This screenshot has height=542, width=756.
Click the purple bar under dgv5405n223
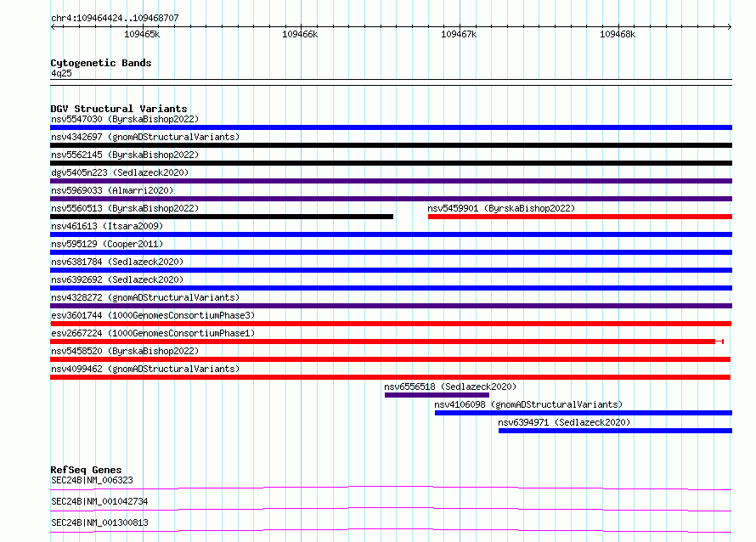click(x=391, y=181)
